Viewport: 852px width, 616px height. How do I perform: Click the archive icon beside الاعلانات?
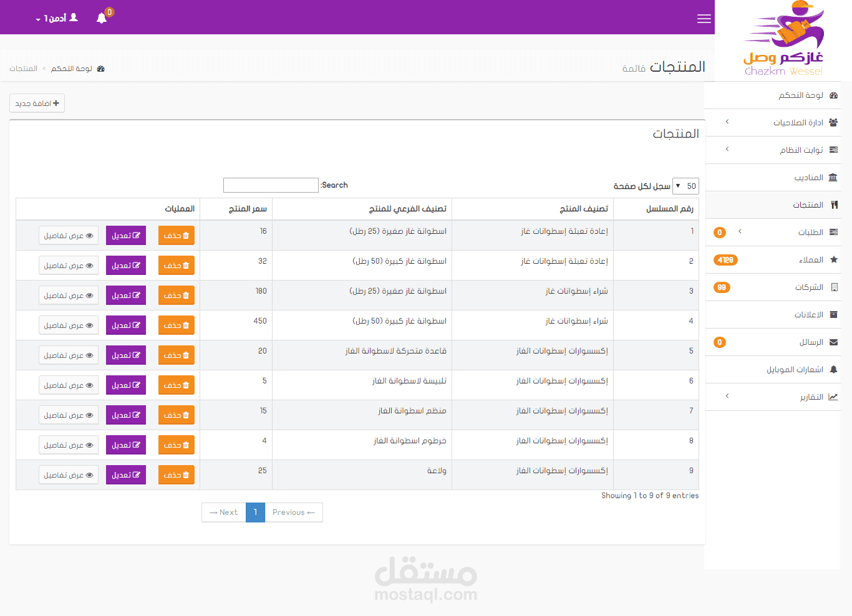coord(834,315)
